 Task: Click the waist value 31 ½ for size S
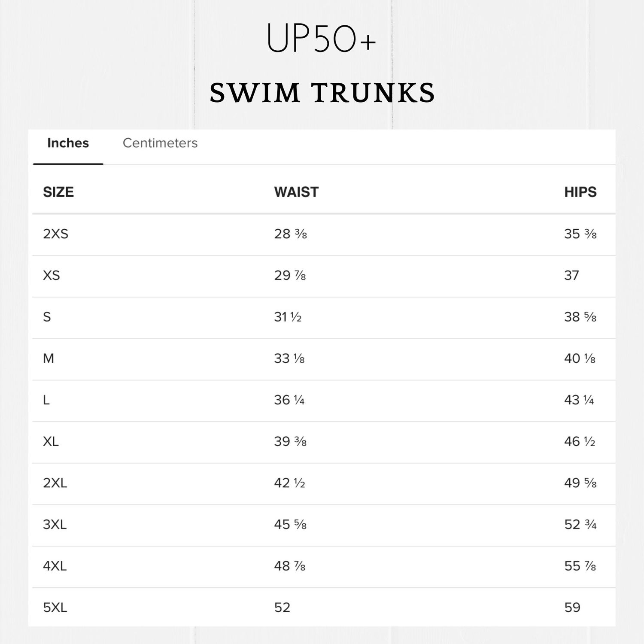pyautogui.click(x=288, y=317)
